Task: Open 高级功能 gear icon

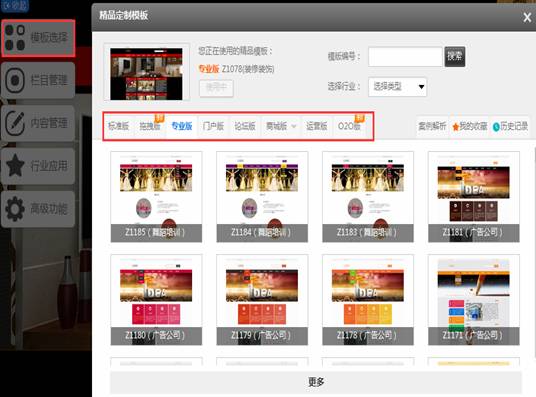Action: (x=15, y=209)
